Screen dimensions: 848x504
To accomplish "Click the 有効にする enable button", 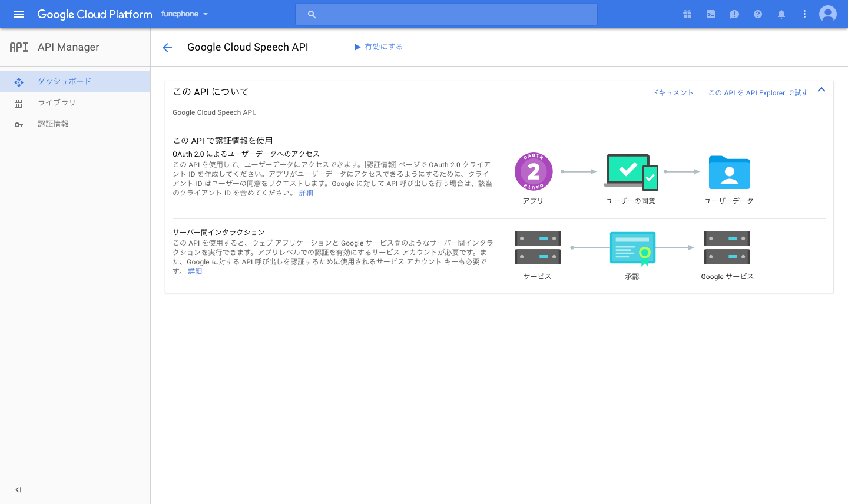I will (x=378, y=47).
